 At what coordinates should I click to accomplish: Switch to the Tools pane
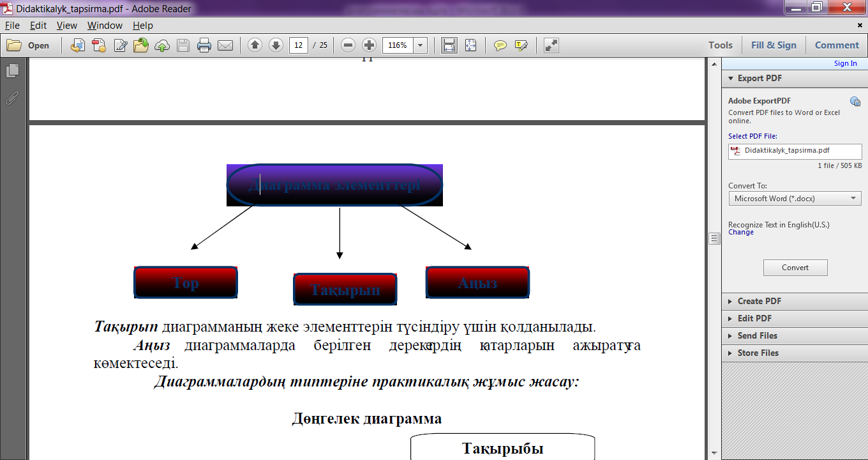[721, 45]
